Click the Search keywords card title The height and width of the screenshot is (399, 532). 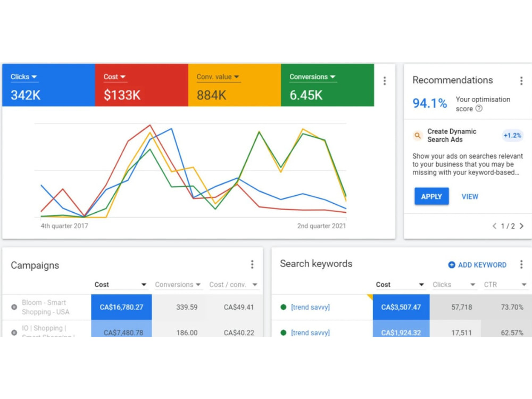tap(316, 264)
